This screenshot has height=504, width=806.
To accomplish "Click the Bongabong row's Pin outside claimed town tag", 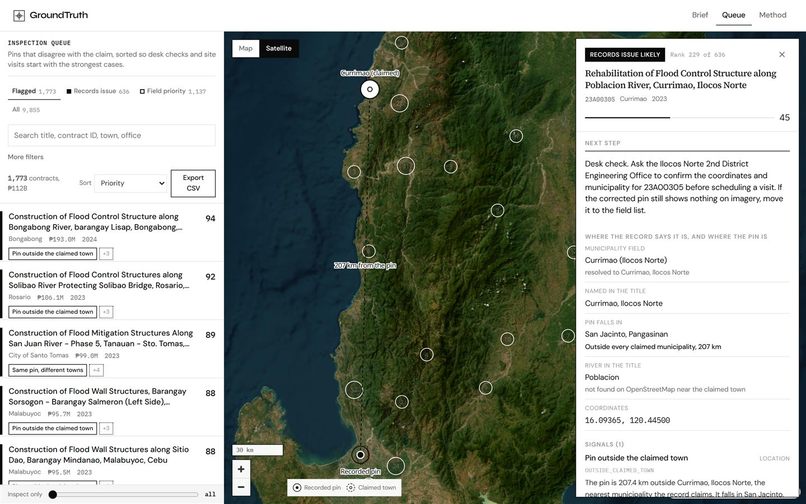I will (x=52, y=254).
